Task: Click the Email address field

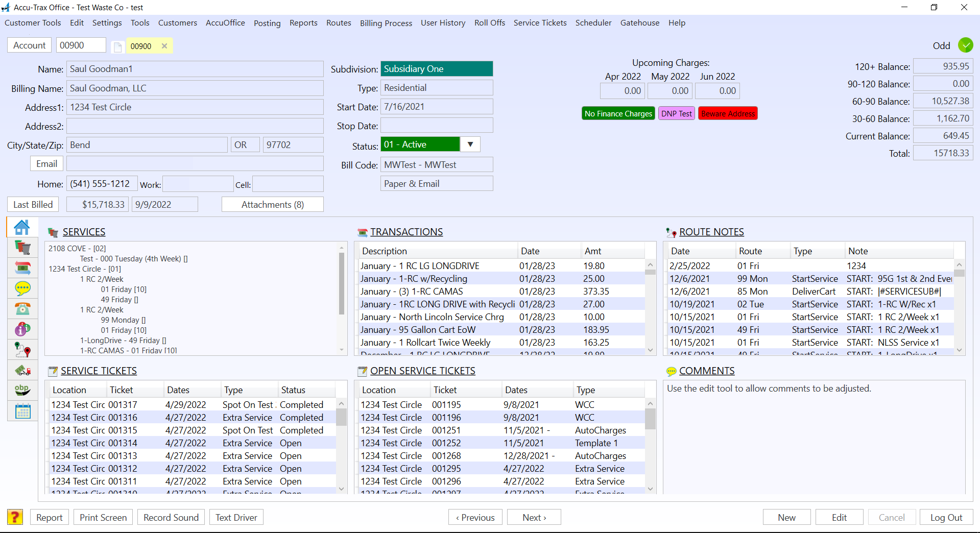Action: [x=195, y=164]
